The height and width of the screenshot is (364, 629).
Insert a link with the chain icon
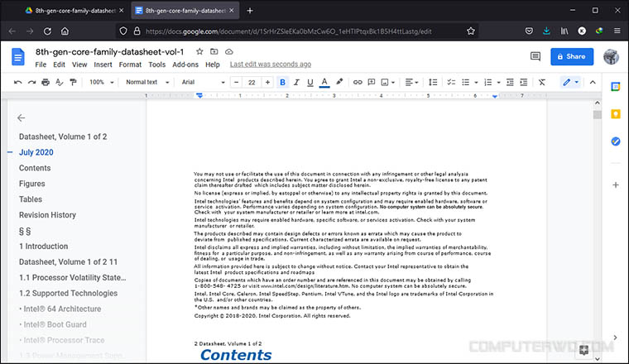pyautogui.click(x=358, y=82)
